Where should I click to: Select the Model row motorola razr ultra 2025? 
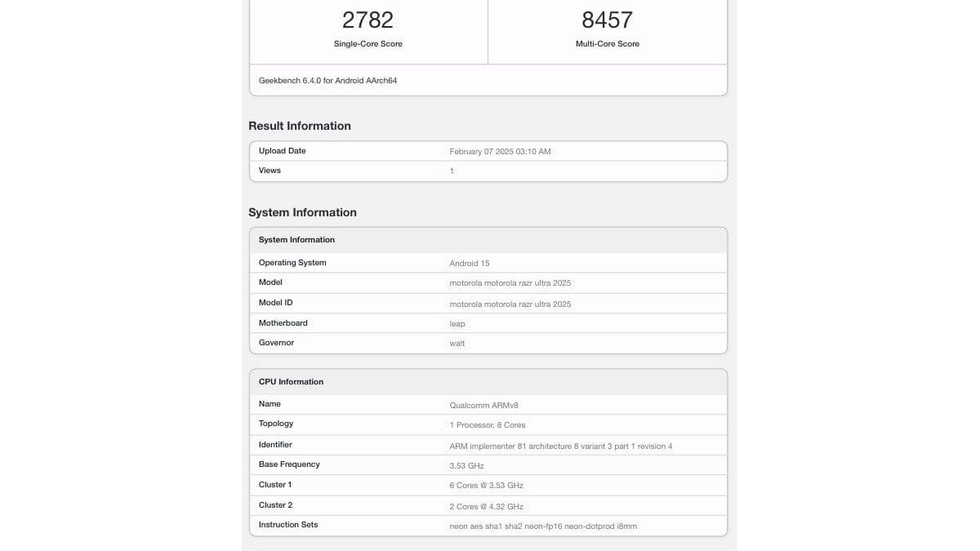coord(488,282)
